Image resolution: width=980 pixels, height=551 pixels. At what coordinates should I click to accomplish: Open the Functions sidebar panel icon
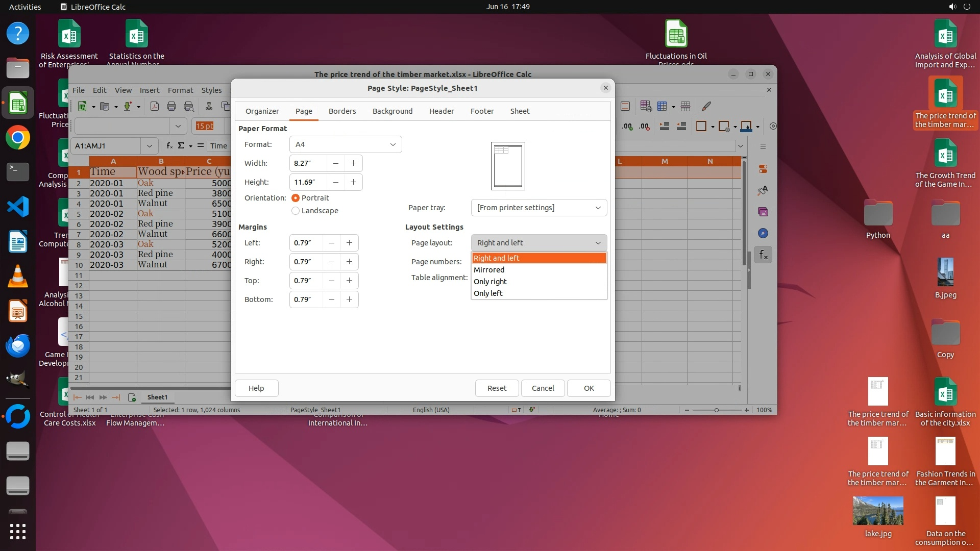763,255
